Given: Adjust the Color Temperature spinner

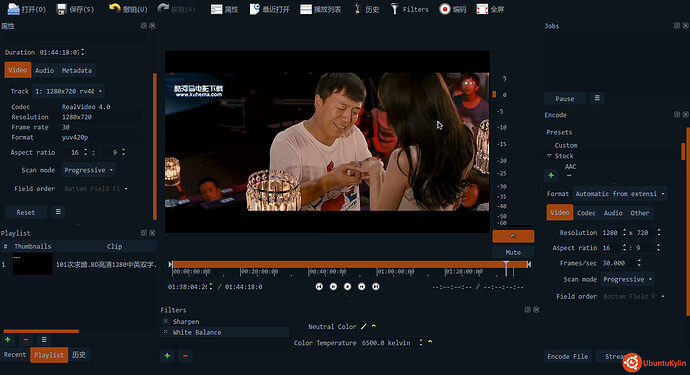Looking at the screenshot, I should pyautogui.click(x=421, y=342).
